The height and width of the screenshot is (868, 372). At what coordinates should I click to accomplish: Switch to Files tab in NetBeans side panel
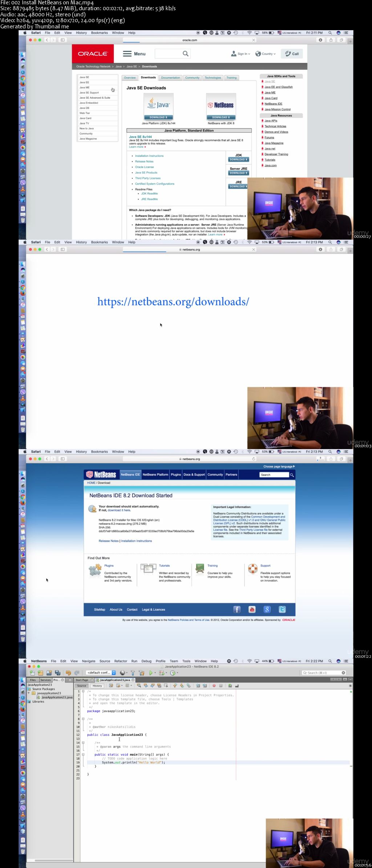point(33,680)
